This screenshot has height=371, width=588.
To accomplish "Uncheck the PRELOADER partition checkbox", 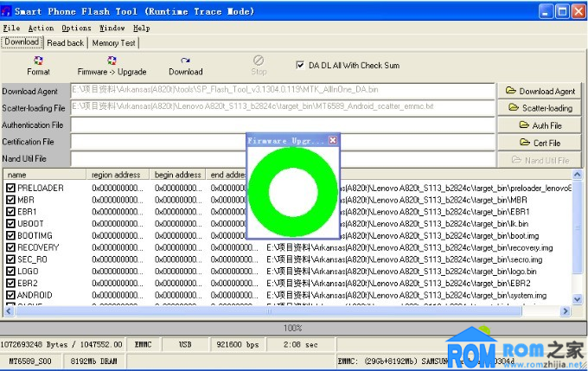I will tap(10, 188).
